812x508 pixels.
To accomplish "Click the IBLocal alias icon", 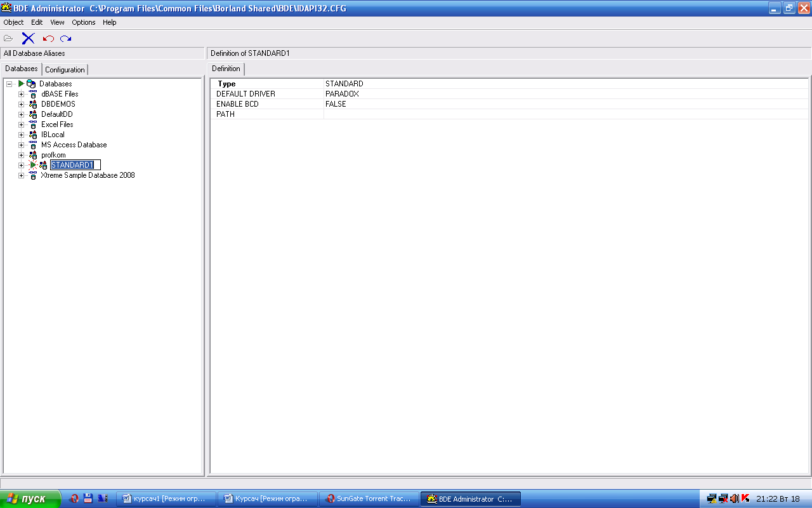I will 33,135.
